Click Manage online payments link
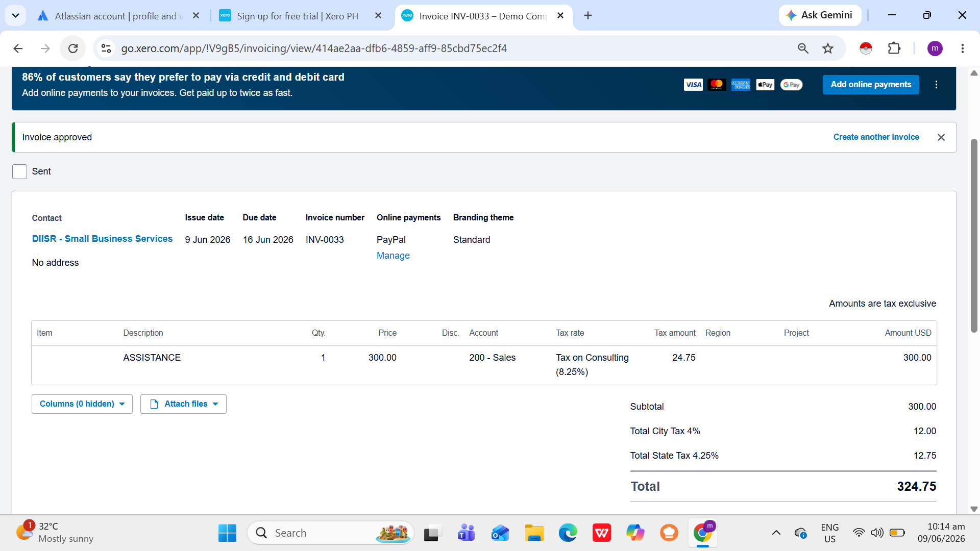The height and width of the screenshot is (551, 980). [x=393, y=256]
